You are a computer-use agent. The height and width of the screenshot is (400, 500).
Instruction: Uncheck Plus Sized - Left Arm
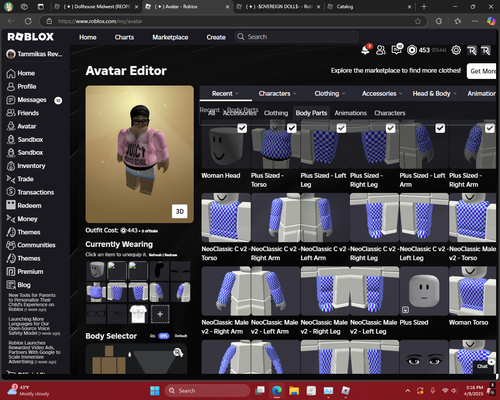click(x=440, y=128)
